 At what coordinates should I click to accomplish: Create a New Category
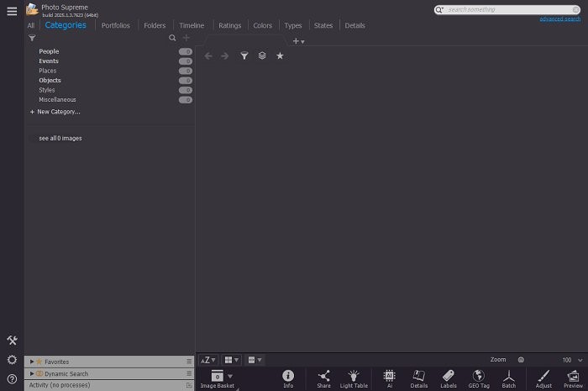pyautogui.click(x=55, y=112)
